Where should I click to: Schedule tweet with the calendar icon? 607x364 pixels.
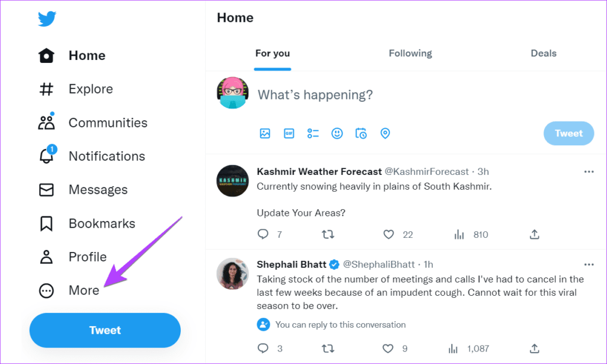click(x=361, y=133)
